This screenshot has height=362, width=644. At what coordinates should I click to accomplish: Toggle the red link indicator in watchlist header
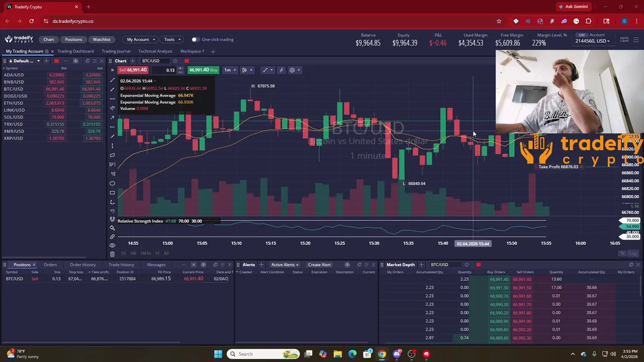[x=56, y=61]
